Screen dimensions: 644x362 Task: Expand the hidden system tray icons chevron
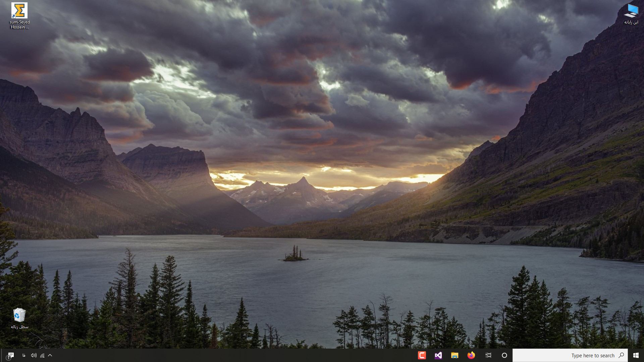point(50,355)
